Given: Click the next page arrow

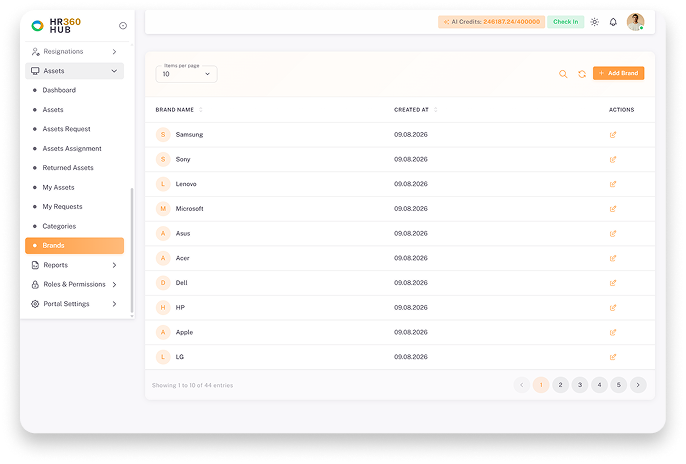Looking at the screenshot, I should (x=638, y=385).
